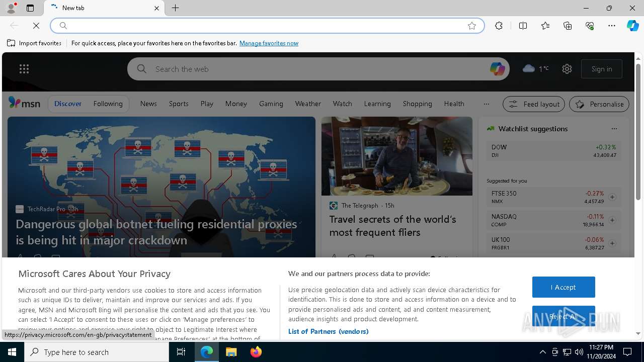Image resolution: width=644 pixels, height=362 pixels.
Task: Open the Health category
Action: pos(454,104)
